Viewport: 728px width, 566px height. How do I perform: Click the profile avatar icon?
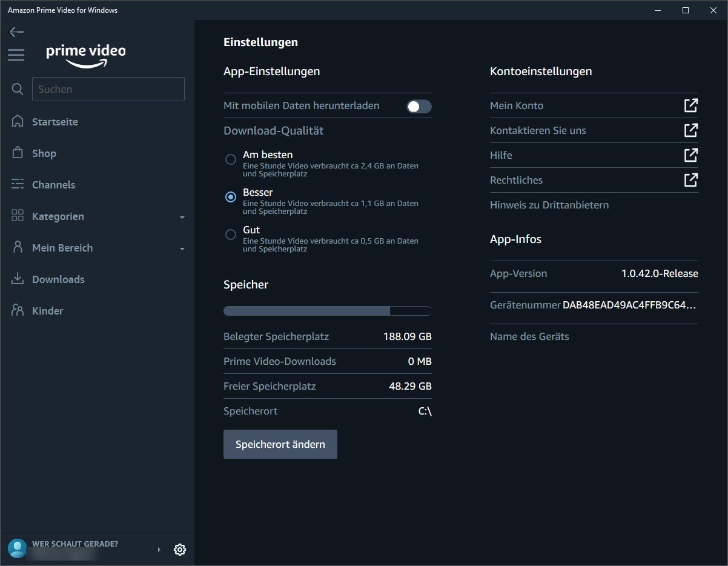(18, 548)
